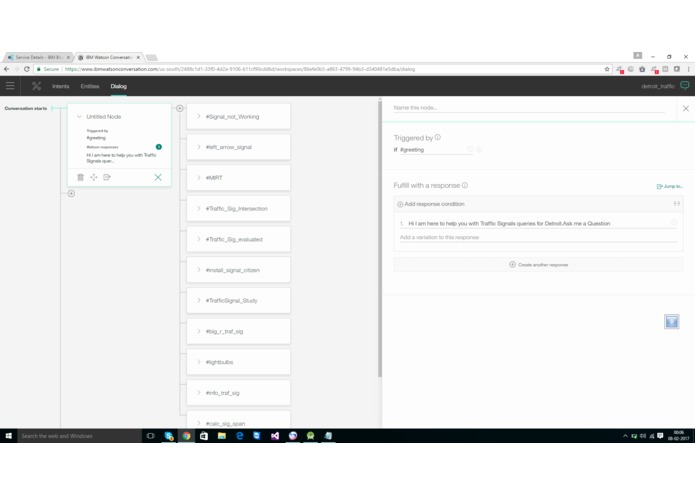Switch to the Entities tab
Image resolution: width=695 pixels, height=494 pixels.
[x=90, y=86]
